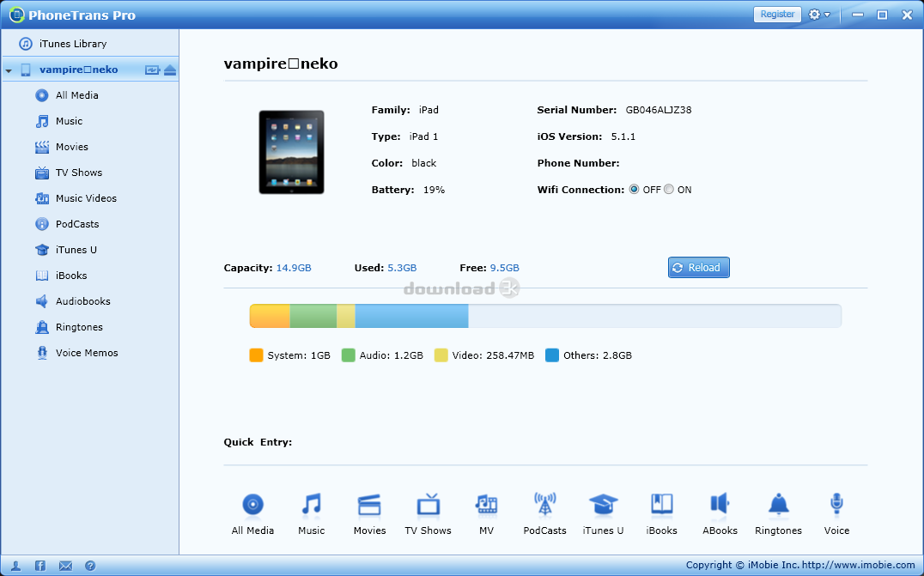Open the iBooks quick entry icon
The image size is (924, 576).
click(662, 504)
